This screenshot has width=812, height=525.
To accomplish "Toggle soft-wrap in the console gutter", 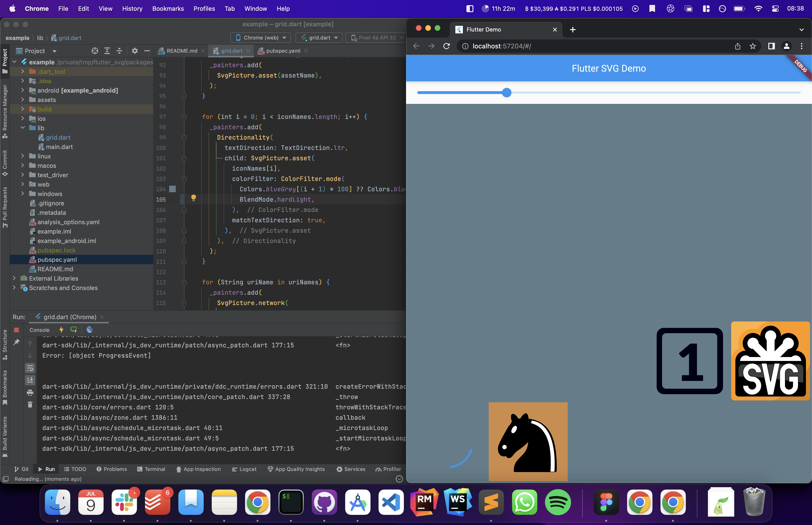I will [30, 368].
